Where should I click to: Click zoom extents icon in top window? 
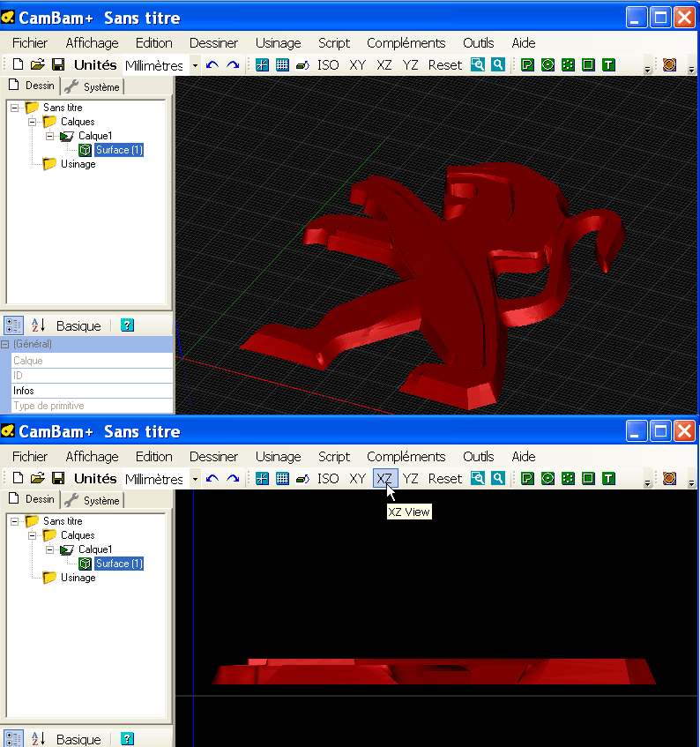(478, 64)
